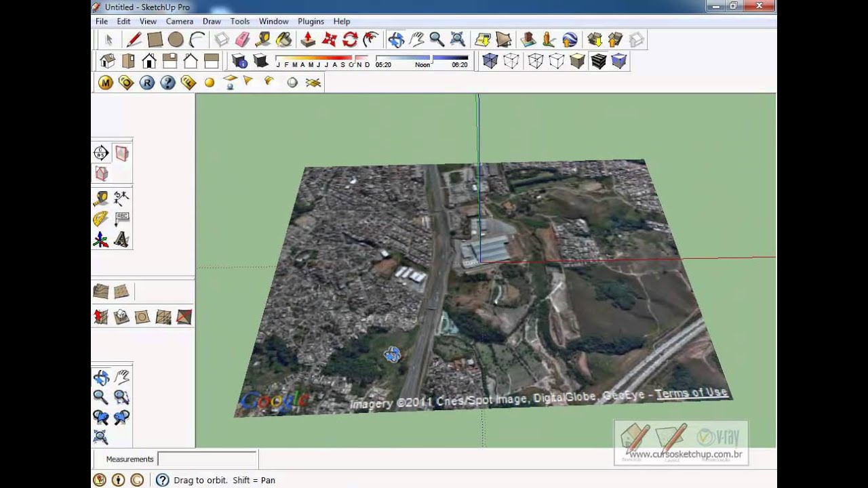The image size is (868, 488).
Task: Select the Push/Pull tool
Action: (308, 40)
